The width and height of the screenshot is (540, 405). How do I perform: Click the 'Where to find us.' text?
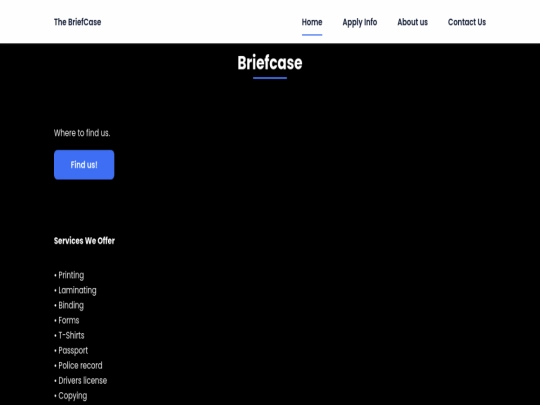(82, 133)
